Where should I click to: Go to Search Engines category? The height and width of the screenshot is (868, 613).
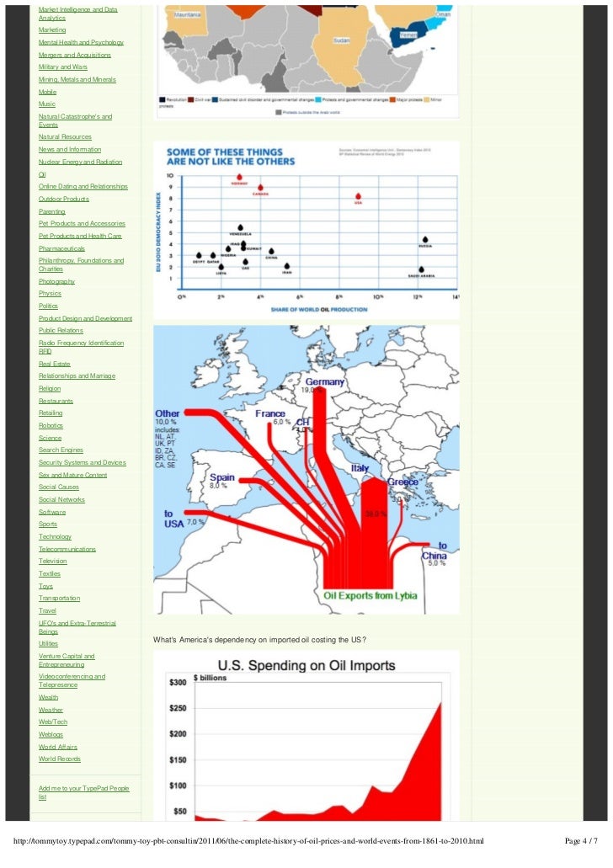[61, 450]
